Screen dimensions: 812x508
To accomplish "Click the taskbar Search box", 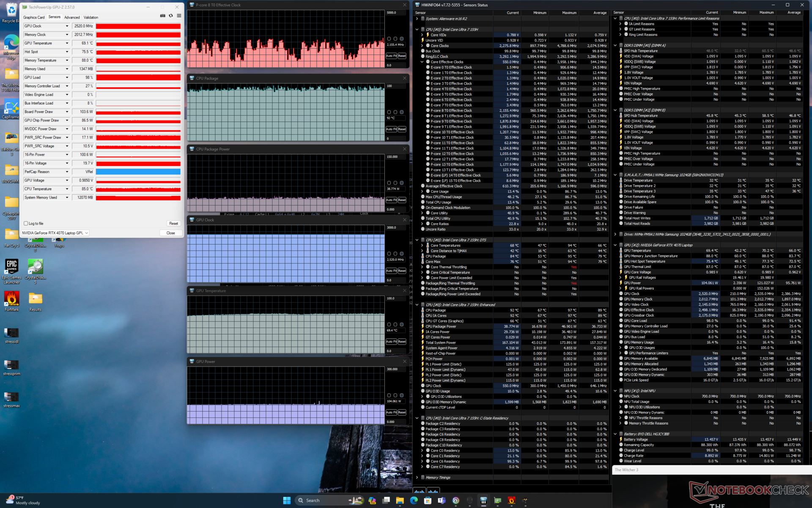I will [x=313, y=500].
